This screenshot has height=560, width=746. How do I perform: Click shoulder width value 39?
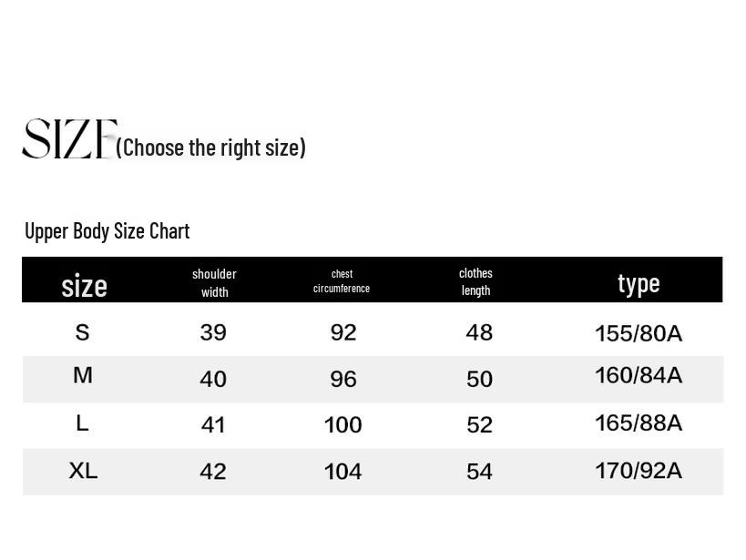213,332
